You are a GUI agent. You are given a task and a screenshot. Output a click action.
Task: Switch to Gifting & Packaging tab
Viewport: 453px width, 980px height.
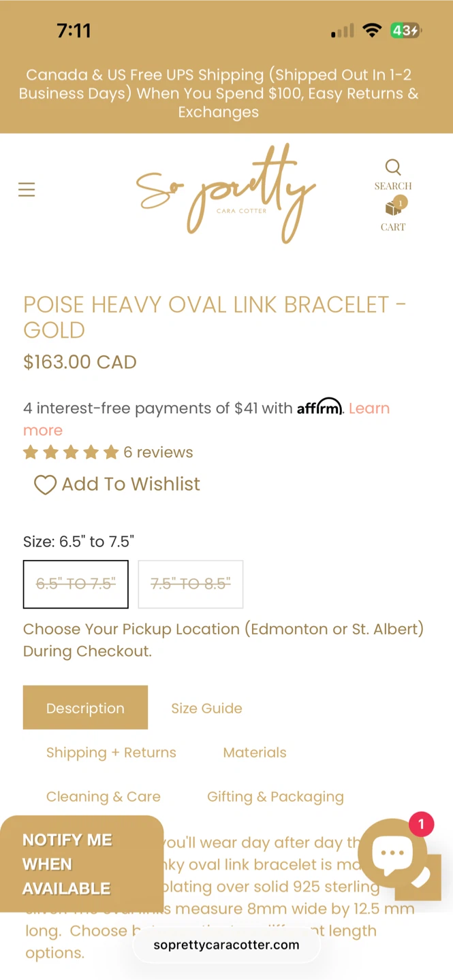(x=275, y=796)
